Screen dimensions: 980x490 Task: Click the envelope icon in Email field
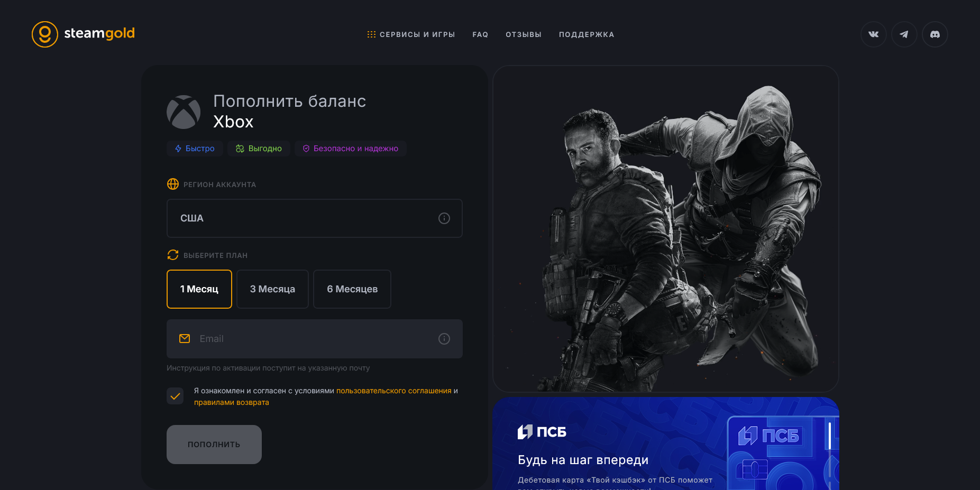click(x=185, y=339)
